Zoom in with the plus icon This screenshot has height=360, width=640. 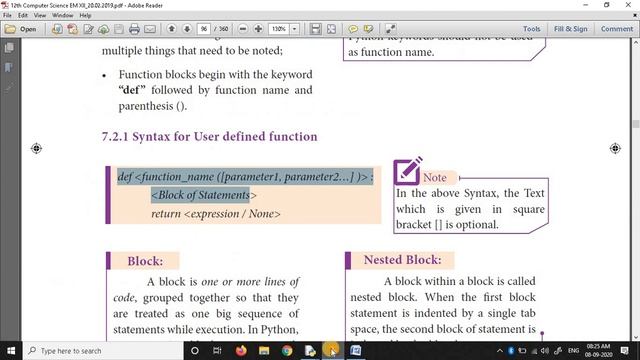click(x=258, y=29)
